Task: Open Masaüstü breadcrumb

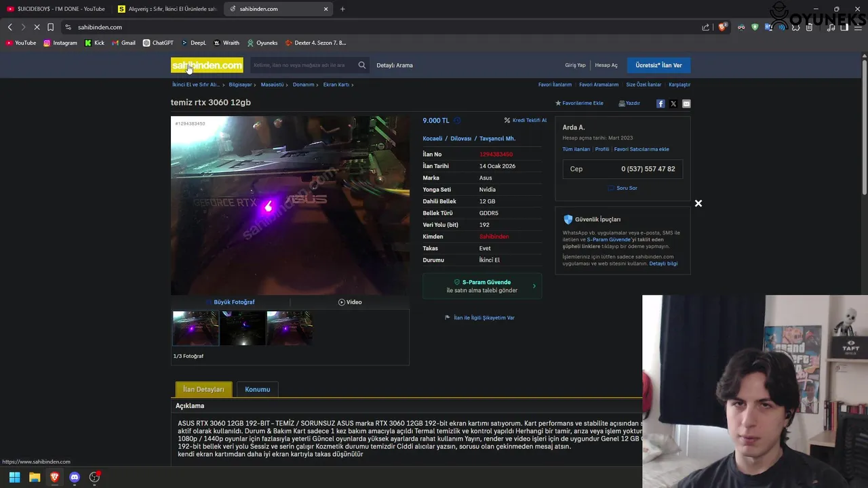Action: pos(272,85)
